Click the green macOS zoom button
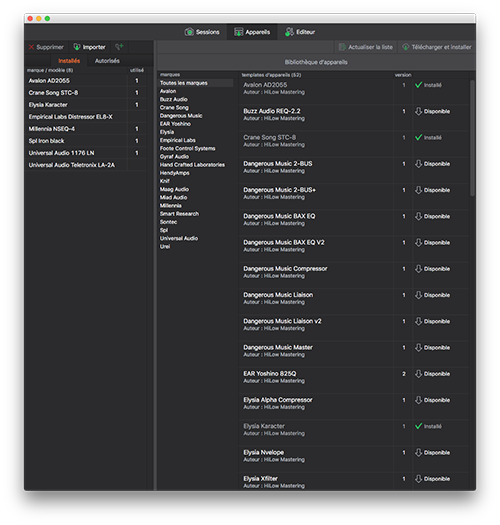This screenshot has height=525, width=500. [48, 18]
